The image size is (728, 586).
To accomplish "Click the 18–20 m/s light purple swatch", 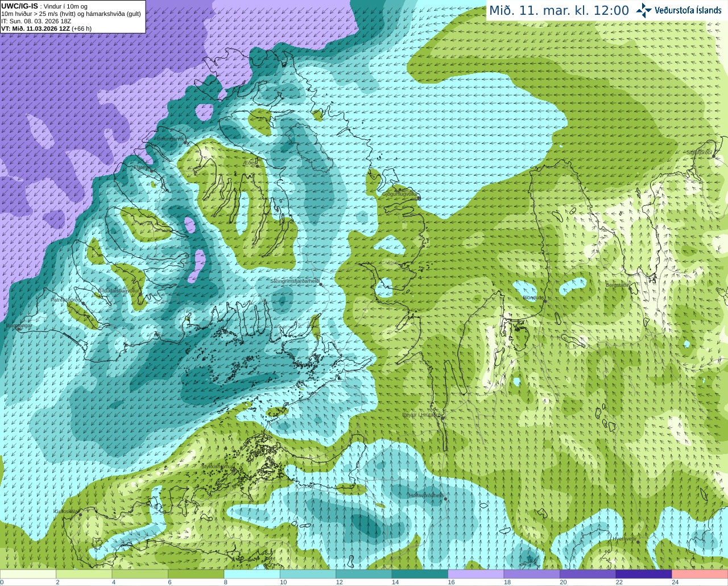I will pyautogui.click(x=532, y=574).
